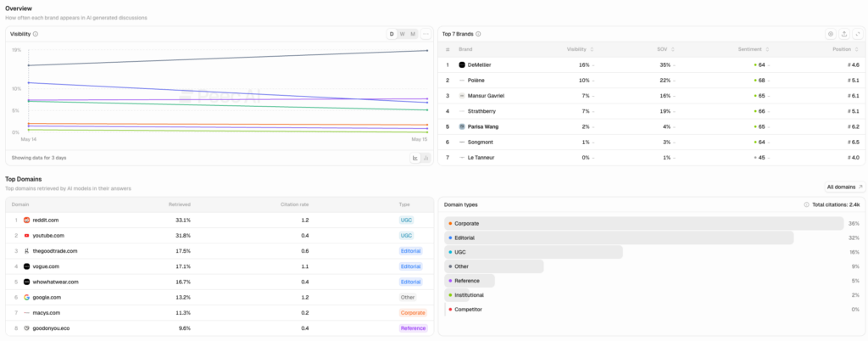Click the Editorial bar in Domain types
The width and height of the screenshot is (868, 341).
[x=619, y=238]
